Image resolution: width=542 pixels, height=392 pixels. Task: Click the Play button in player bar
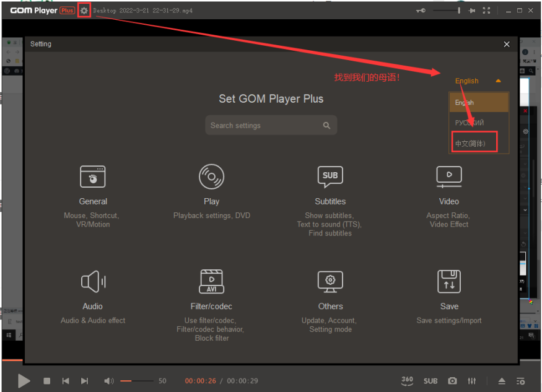pyautogui.click(x=24, y=381)
